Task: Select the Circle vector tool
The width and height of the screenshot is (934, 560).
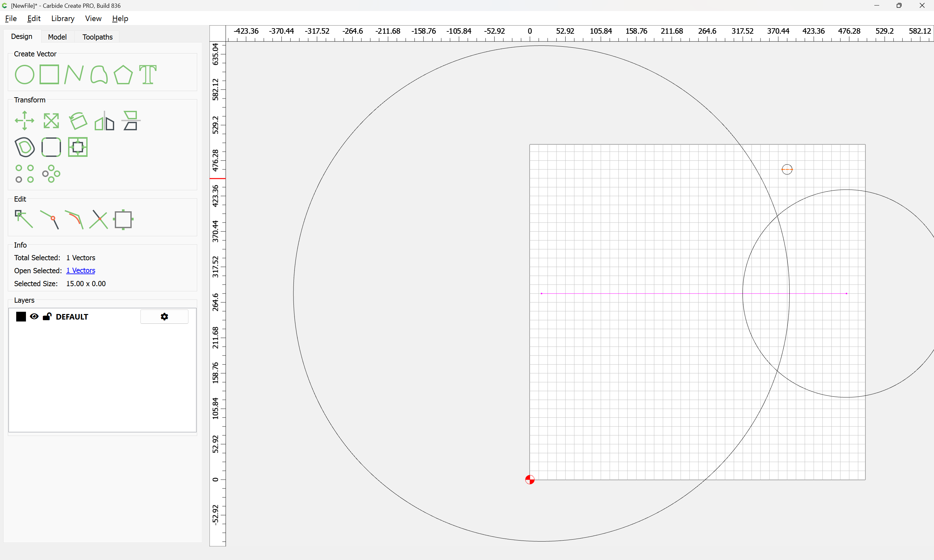Action: [x=25, y=74]
